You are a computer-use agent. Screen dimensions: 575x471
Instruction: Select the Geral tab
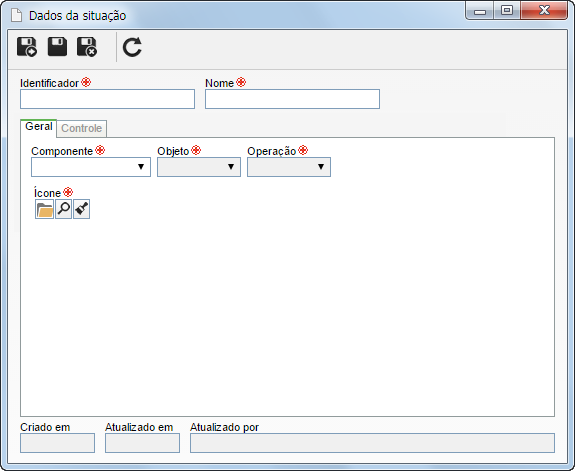tap(39, 127)
